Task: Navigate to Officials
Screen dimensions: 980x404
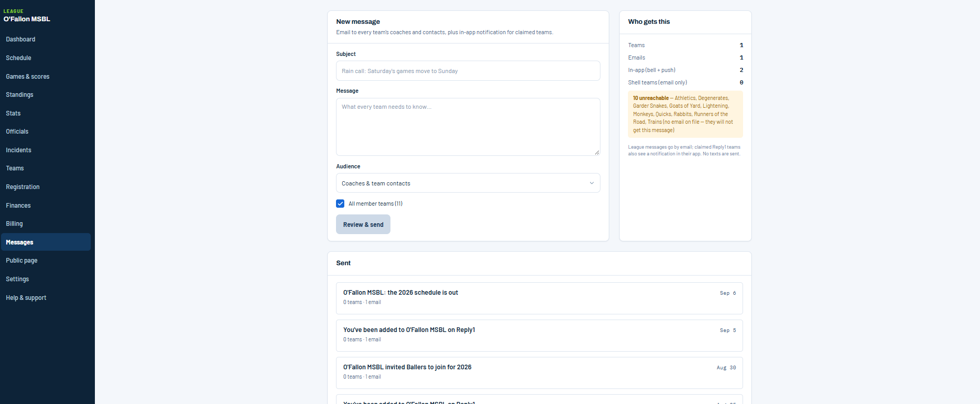Action: (17, 132)
